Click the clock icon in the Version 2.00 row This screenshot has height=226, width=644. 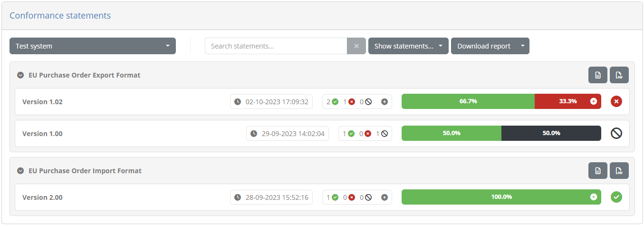(x=238, y=197)
